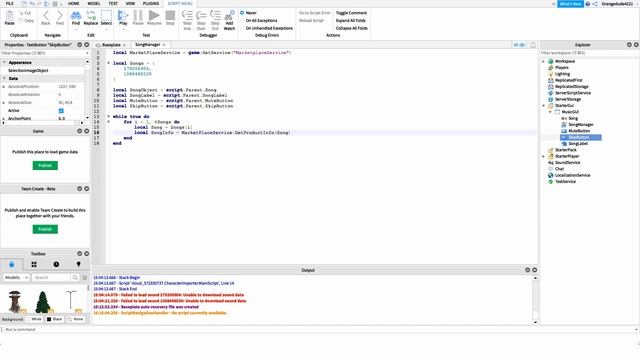640x360 pixels.
Task: Click the Paste icon in Clipboard
Action: (x=9, y=16)
